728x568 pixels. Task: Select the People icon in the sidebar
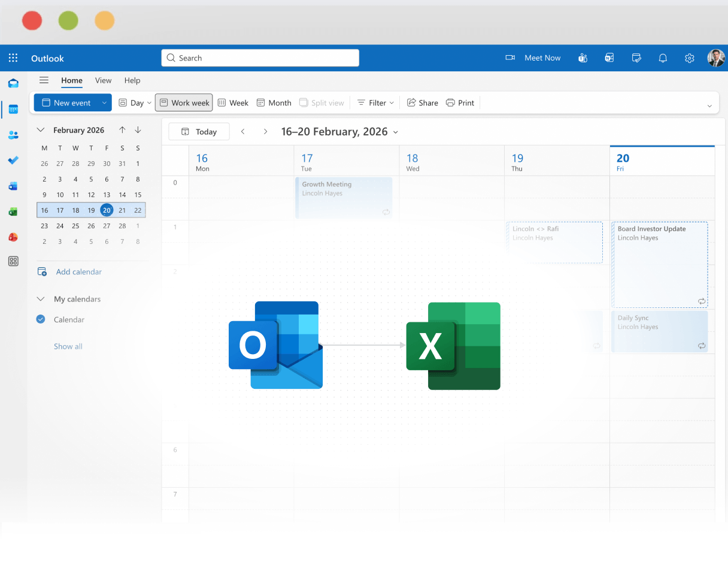pyautogui.click(x=13, y=135)
